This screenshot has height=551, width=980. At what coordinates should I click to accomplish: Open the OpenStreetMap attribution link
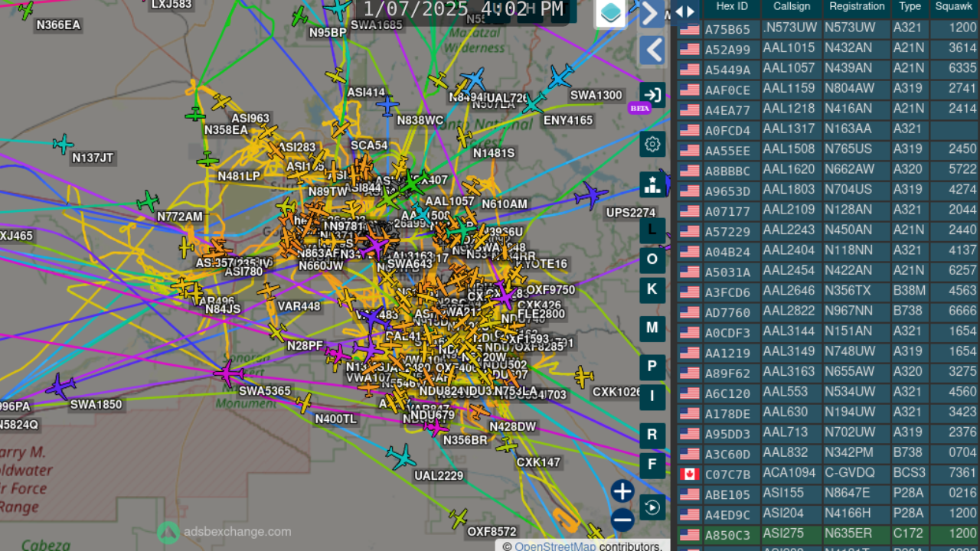pyautogui.click(x=555, y=546)
